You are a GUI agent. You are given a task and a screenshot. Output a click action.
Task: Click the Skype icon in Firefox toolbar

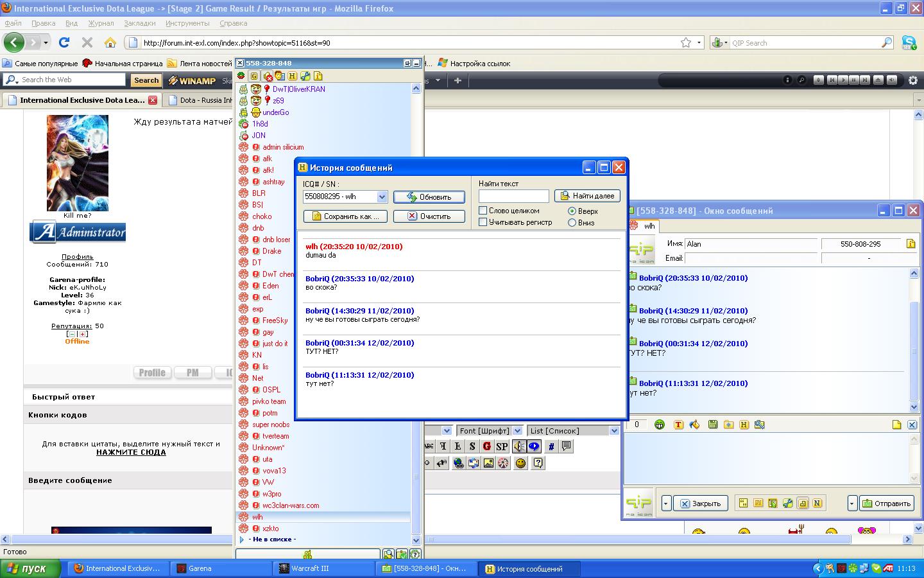909,42
